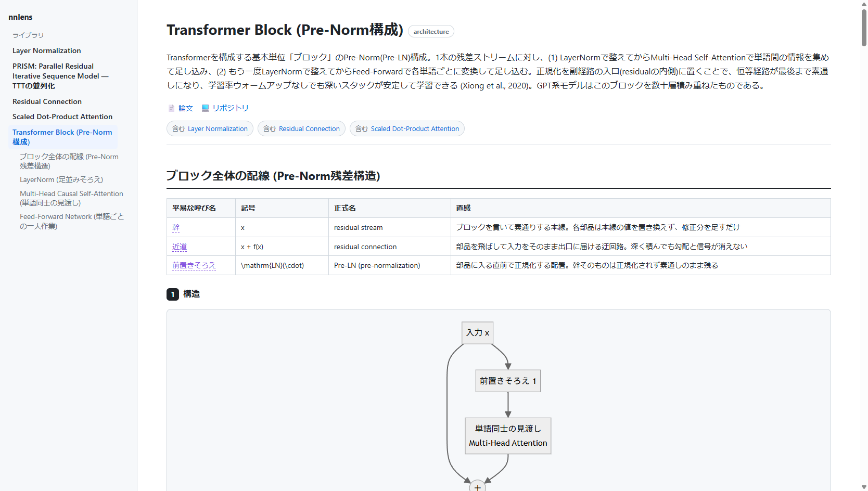The height and width of the screenshot is (491, 868).
Task: Click the paper document icon beside 論文
Action: pyautogui.click(x=171, y=108)
